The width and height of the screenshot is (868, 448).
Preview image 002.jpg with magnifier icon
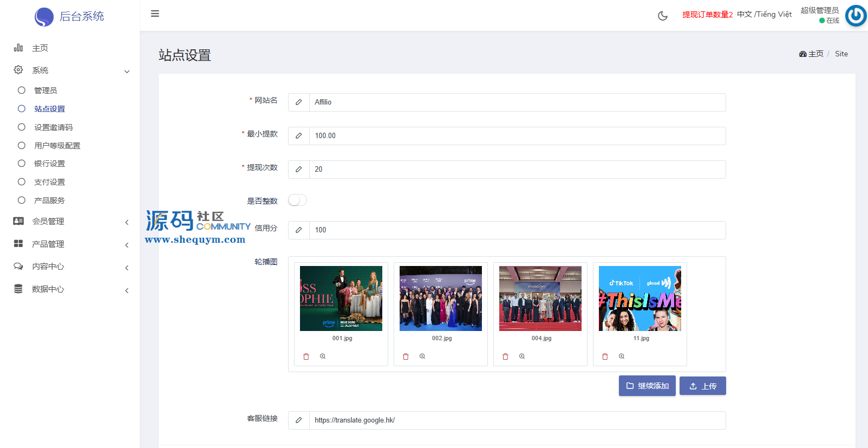422,356
